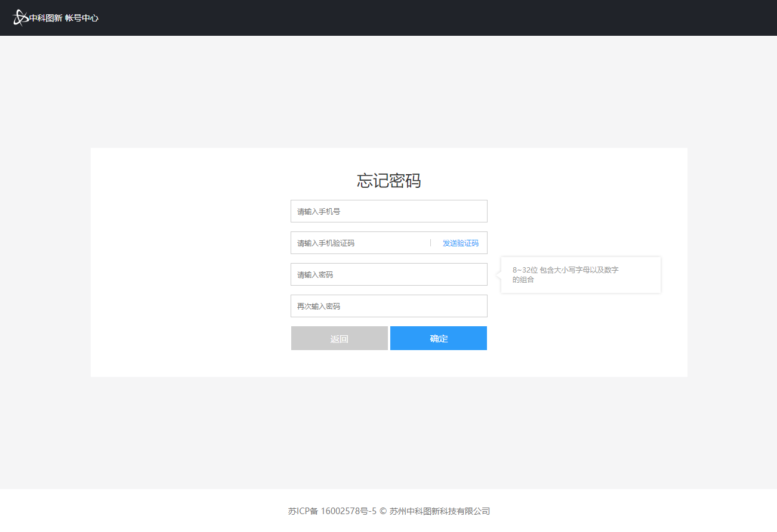Screen dimensions: 777x532
Task: Focus the 请输入密码 password field
Action: click(x=388, y=274)
